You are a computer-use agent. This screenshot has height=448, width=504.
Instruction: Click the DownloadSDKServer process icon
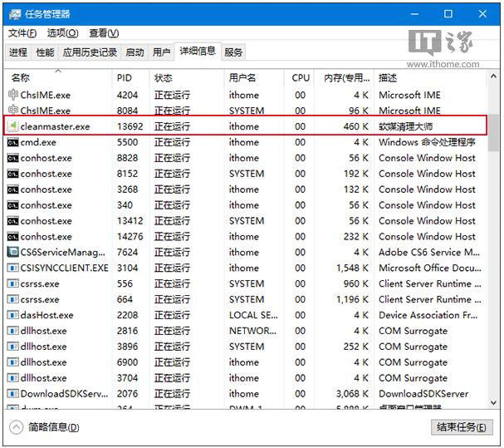tap(12, 394)
